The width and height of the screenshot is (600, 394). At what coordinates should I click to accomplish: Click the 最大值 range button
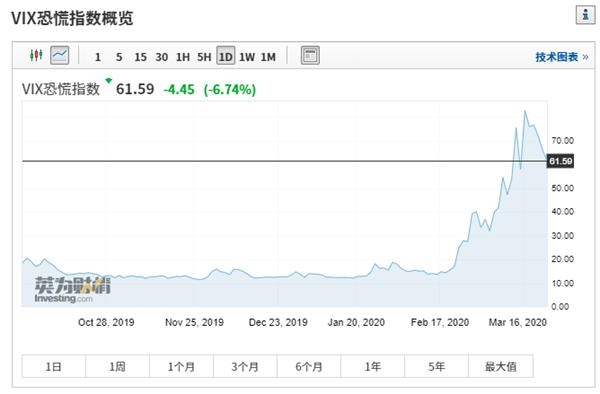coord(501,366)
